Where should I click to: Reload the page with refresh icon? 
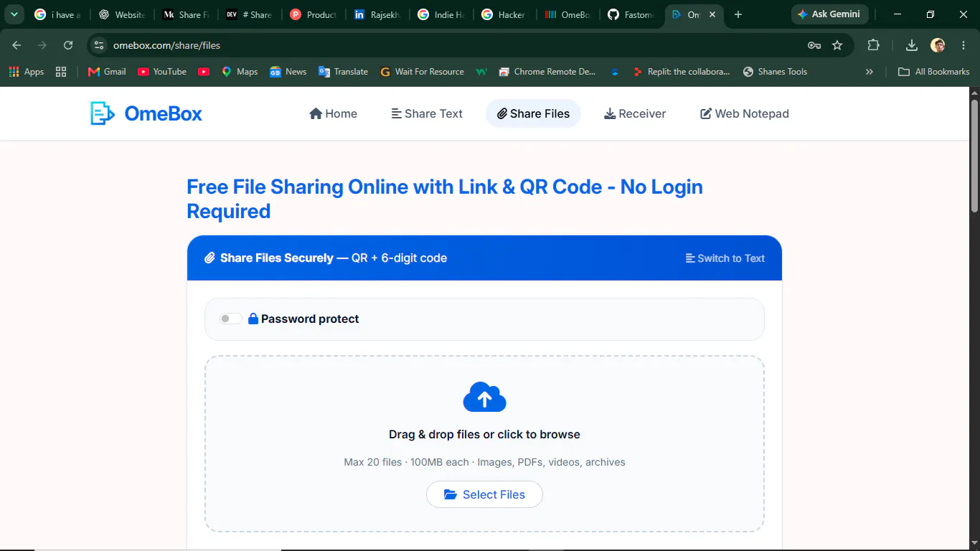(x=68, y=45)
